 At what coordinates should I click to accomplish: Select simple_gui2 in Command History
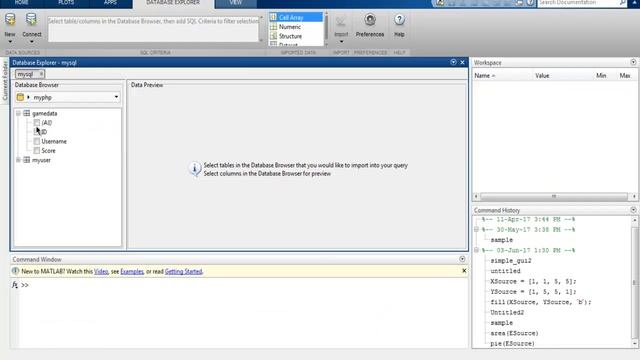pos(511,260)
